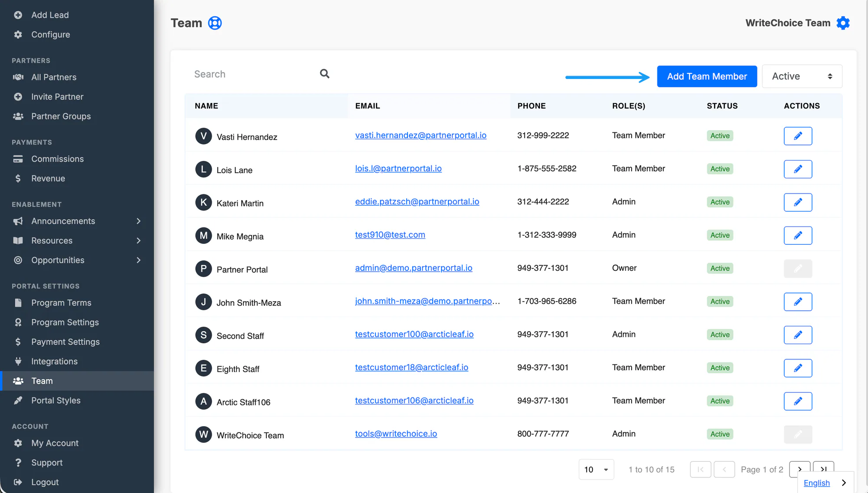The width and height of the screenshot is (868, 493).
Task: Open test910@test.com email link
Action: [390, 235]
